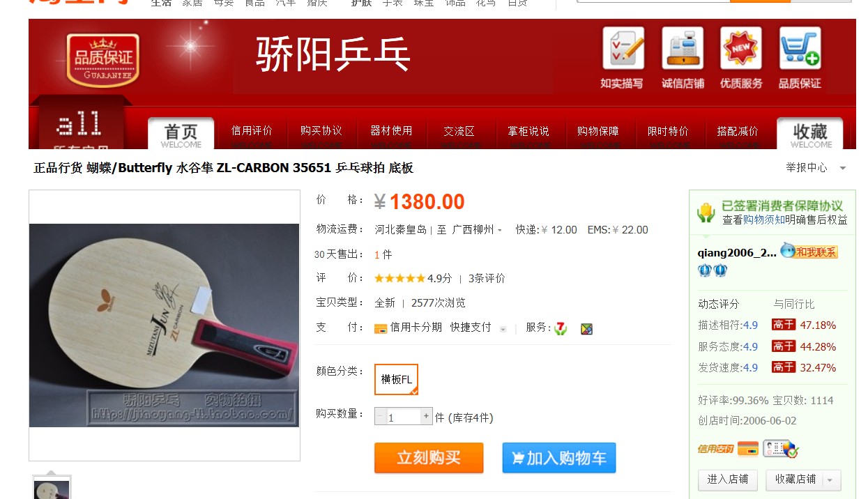The height and width of the screenshot is (499, 868).
Task: Increase purchase quantity with plus button
Action: (426, 417)
